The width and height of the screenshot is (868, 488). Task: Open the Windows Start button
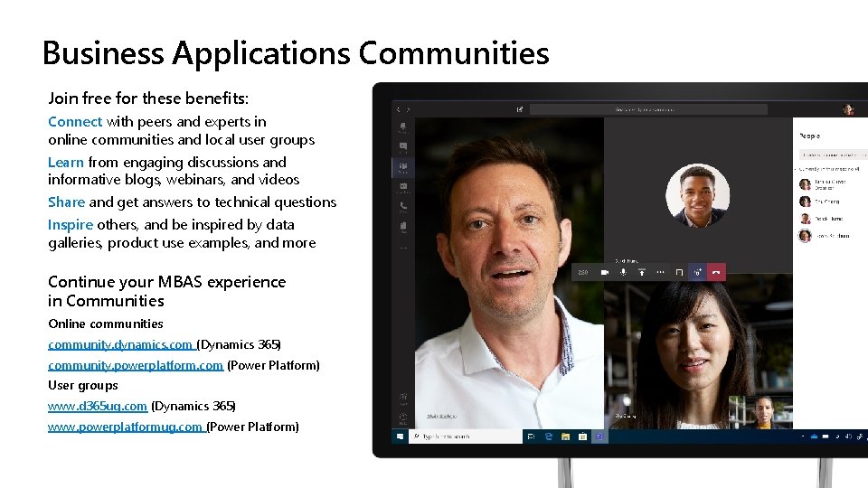tap(400, 436)
